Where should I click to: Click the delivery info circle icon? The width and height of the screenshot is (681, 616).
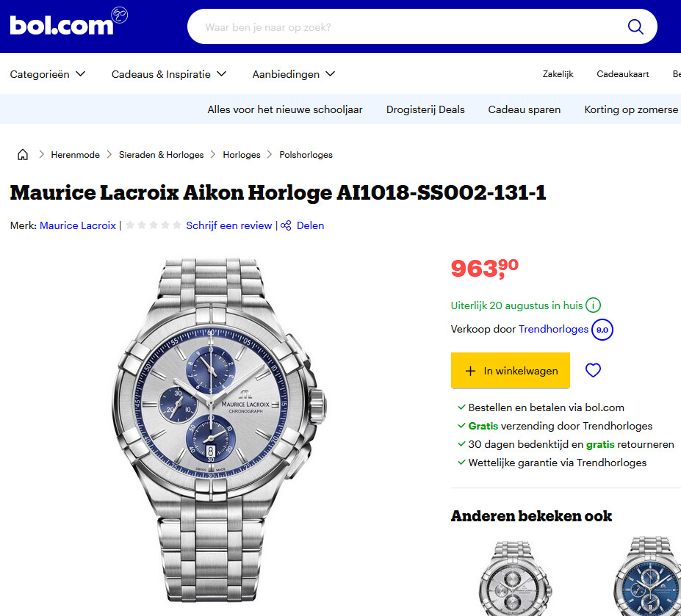(x=593, y=305)
